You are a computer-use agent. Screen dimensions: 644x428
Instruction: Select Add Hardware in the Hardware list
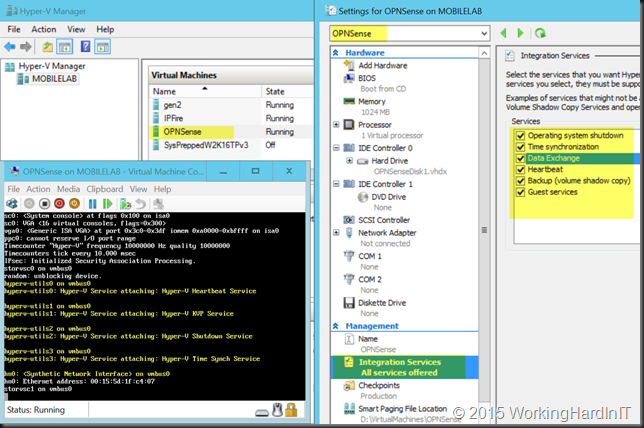(382, 65)
